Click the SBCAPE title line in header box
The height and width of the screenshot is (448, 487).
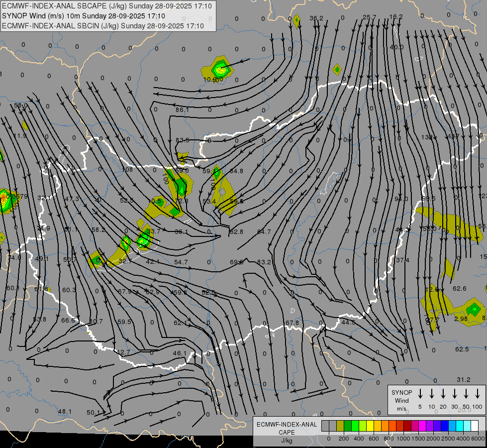point(107,6)
